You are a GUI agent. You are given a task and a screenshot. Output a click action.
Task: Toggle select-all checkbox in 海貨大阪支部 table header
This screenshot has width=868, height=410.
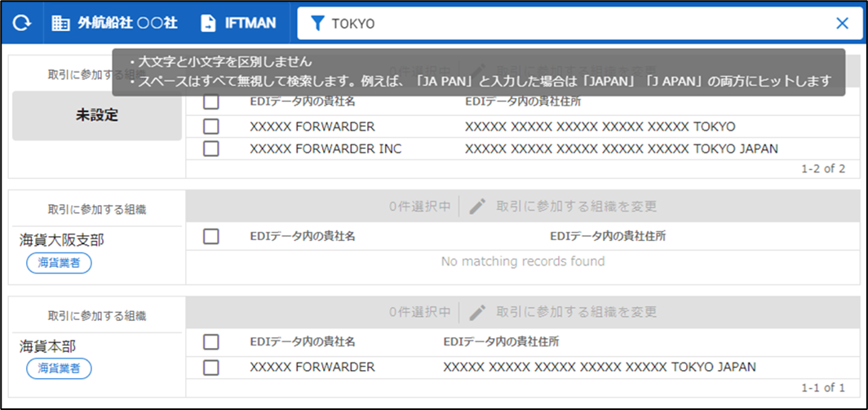(211, 236)
